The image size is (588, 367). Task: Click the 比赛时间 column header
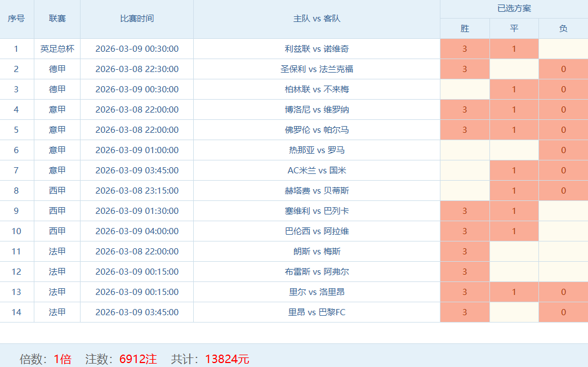click(137, 19)
